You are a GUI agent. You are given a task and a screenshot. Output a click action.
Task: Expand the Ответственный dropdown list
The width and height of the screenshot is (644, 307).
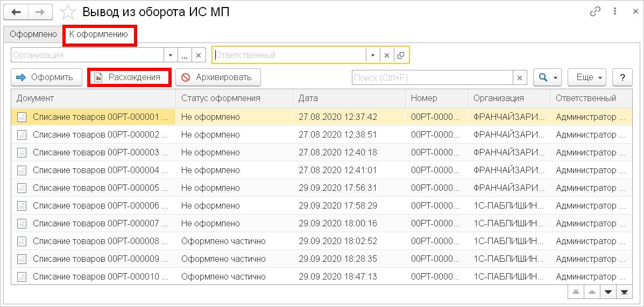[373, 55]
